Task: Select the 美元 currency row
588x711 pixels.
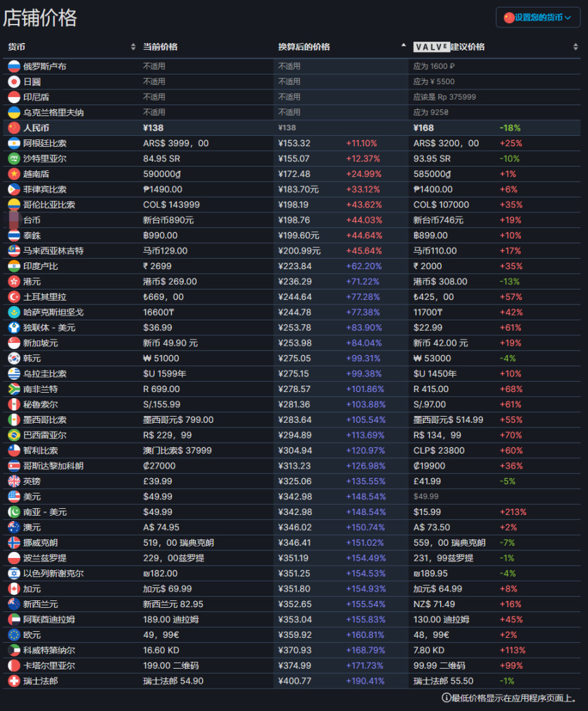Action: [32, 497]
